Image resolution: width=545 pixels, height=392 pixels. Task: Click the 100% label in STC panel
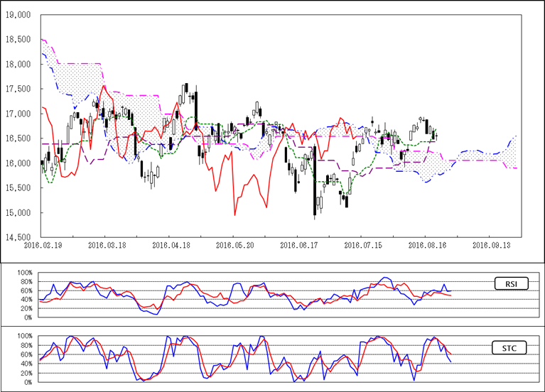coord(24,336)
